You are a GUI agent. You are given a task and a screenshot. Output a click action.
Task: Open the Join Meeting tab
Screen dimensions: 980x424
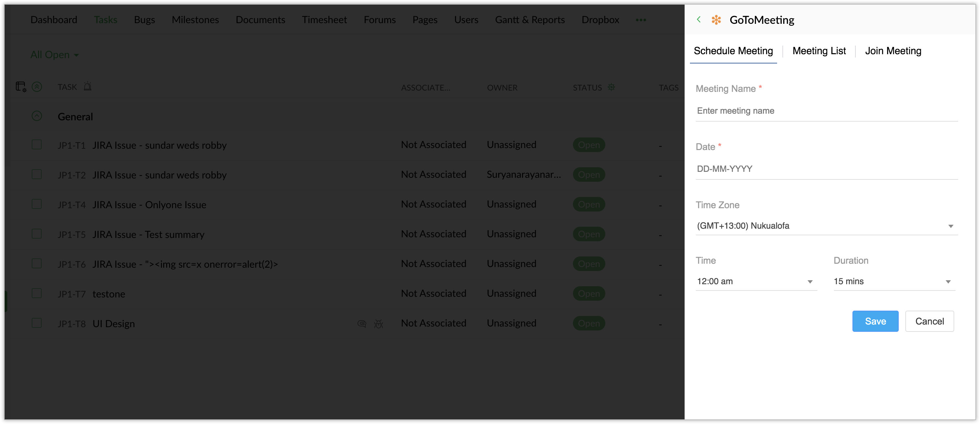(893, 51)
